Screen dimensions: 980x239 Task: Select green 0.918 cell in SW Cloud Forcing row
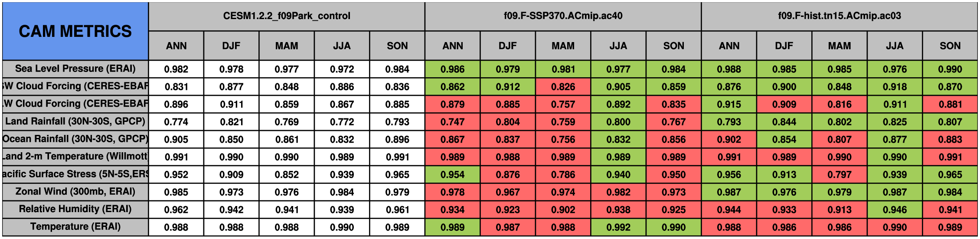coord(895,87)
